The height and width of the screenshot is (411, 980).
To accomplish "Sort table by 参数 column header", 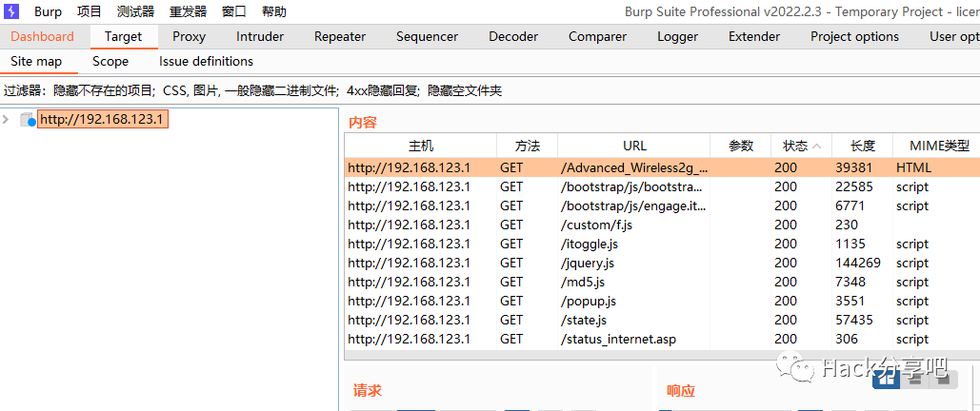I will [741, 147].
